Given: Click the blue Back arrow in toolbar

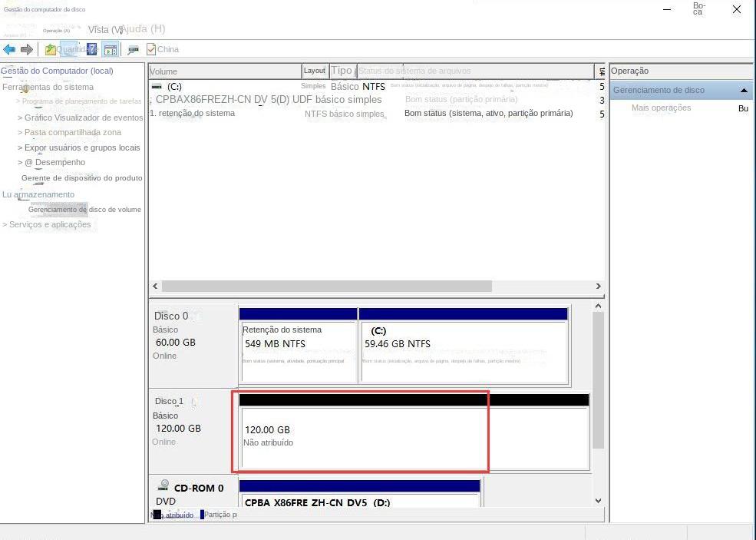Looking at the screenshot, I should point(9,49).
